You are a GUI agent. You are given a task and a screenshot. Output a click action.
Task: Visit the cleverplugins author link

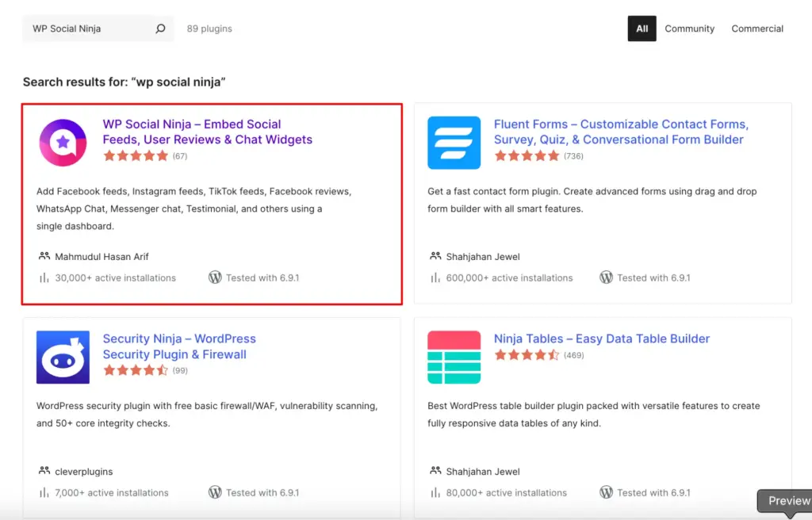point(82,471)
